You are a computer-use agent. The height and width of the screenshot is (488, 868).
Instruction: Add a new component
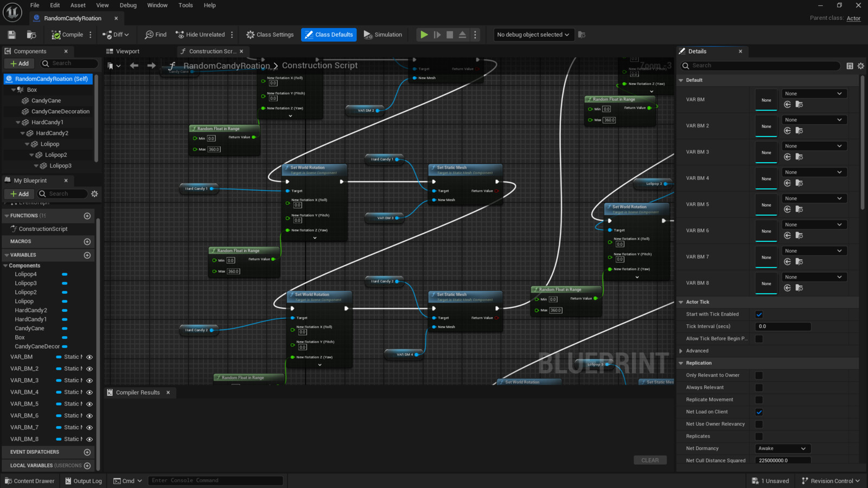[20, 63]
